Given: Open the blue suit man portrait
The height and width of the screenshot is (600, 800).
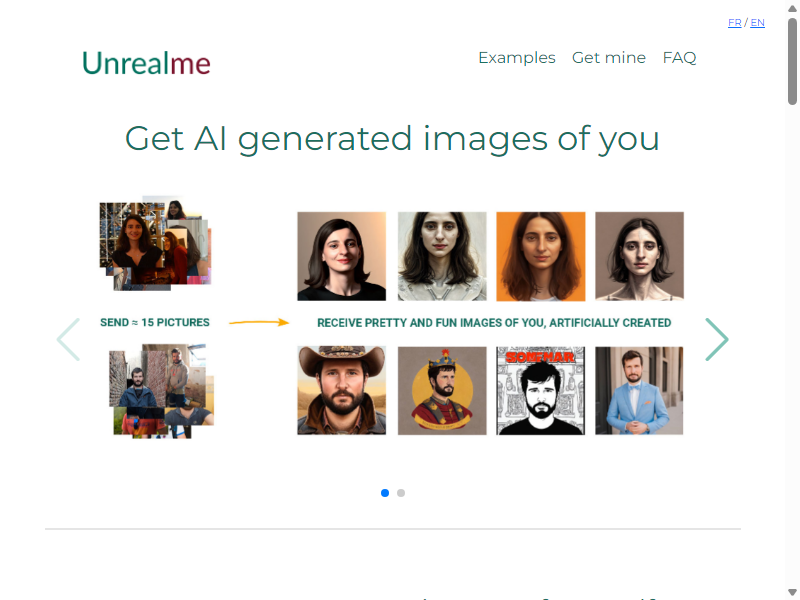Looking at the screenshot, I should (x=639, y=390).
